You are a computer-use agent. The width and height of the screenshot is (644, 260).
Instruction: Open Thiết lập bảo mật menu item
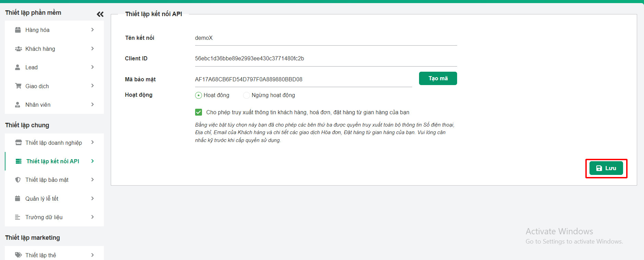(54, 180)
